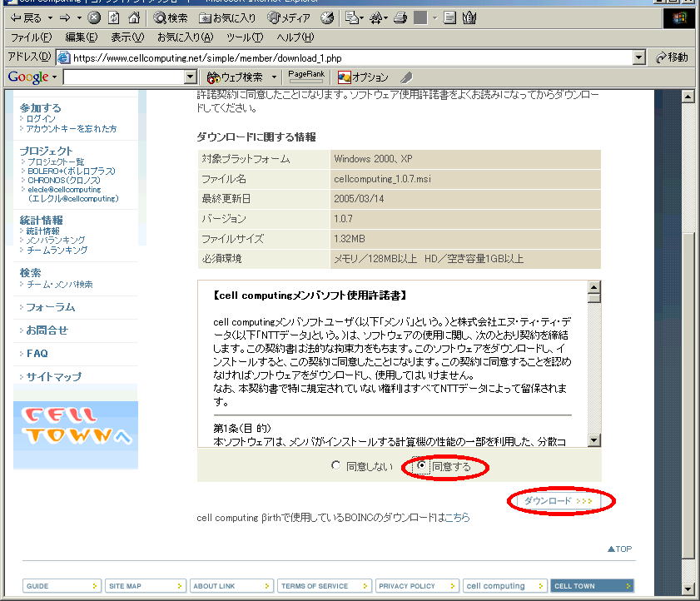
Task: Open the PRIVACY POLICY footer link
Action: (416, 586)
